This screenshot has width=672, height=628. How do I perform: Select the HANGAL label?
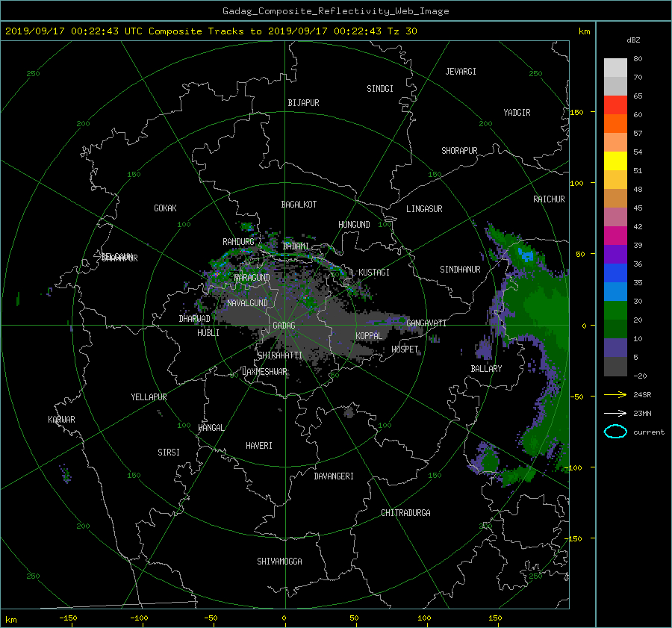click(211, 428)
